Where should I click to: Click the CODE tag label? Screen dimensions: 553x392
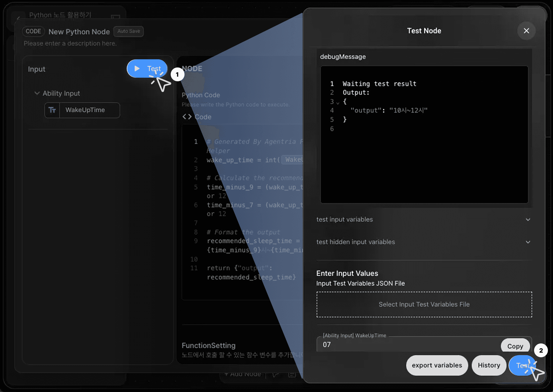tap(33, 31)
